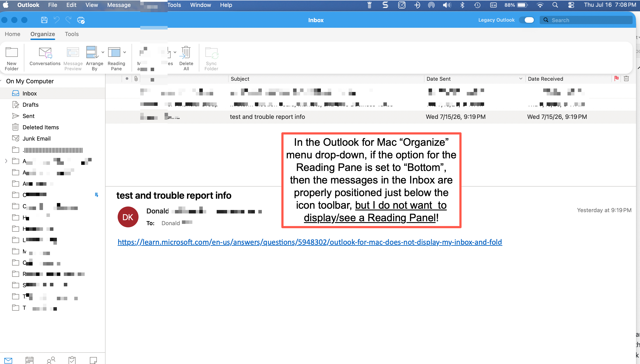Image resolution: width=640 pixels, height=364 pixels.
Task: Click the battery 88% indicator
Action: tap(516, 5)
